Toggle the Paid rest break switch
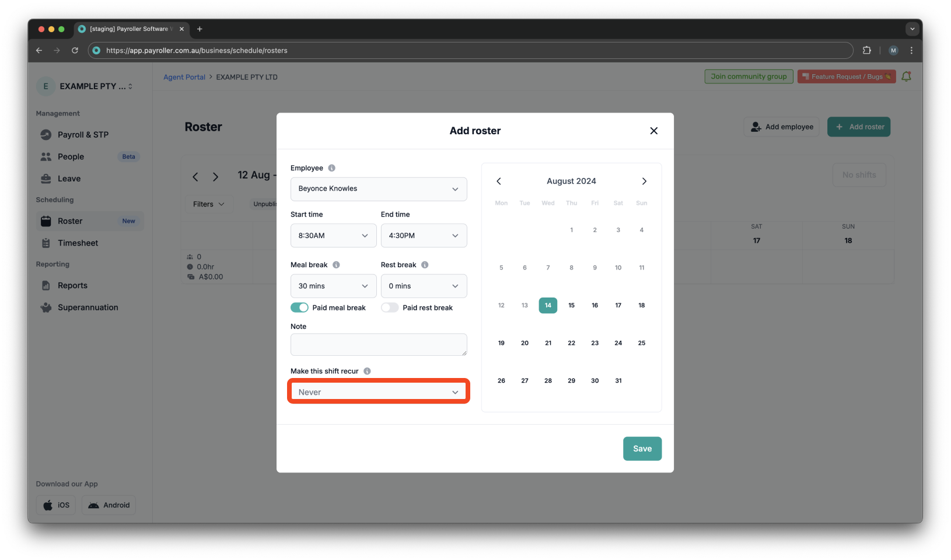Image resolution: width=951 pixels, height=560 pixels. [x=390, y=307]
